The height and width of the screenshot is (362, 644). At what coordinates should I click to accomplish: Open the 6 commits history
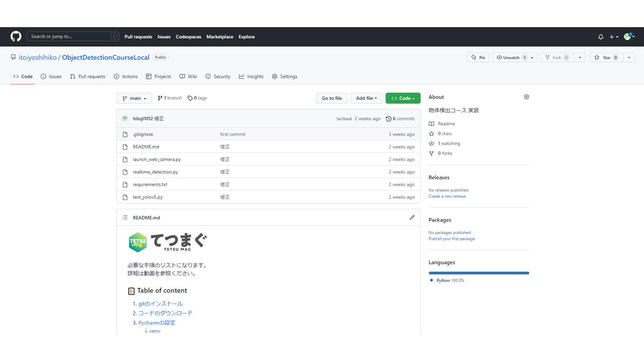tap(400, 119)
